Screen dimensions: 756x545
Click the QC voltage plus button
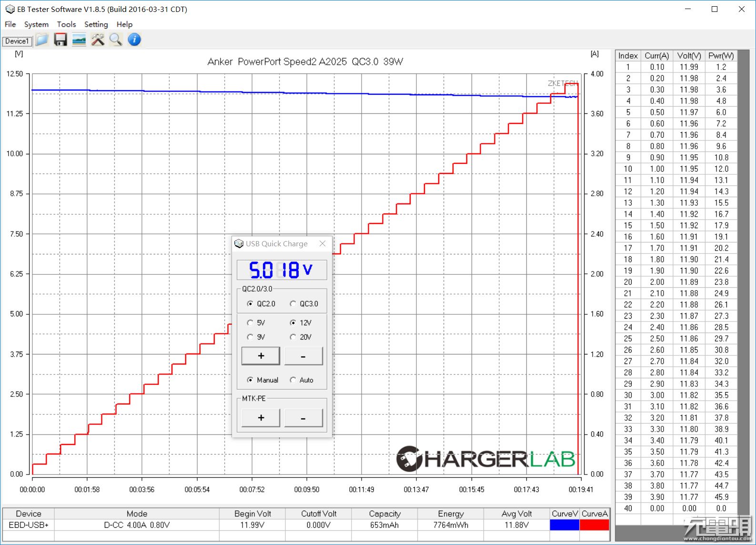tap(261, 356)
